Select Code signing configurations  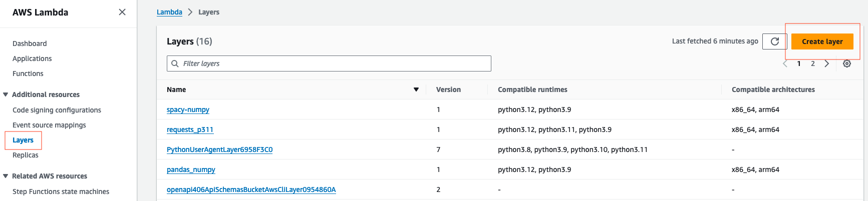57,110
